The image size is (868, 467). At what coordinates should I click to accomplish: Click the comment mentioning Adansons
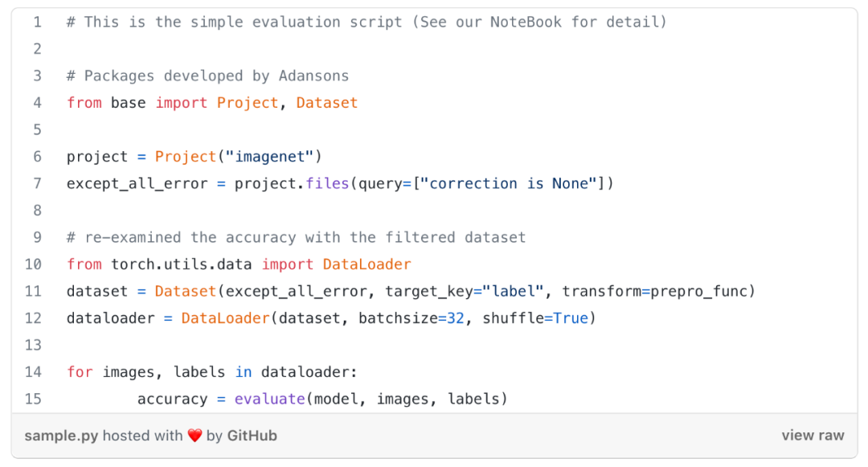point(207,76)
